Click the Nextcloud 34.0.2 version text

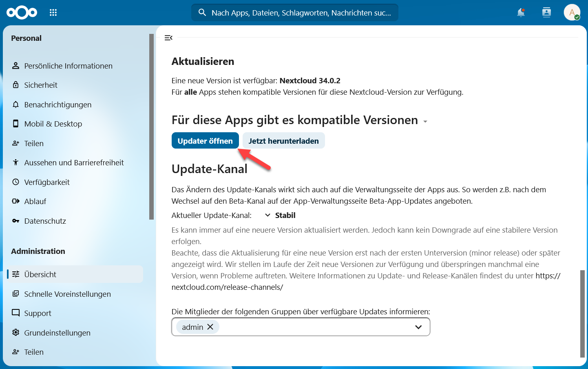pyautogui.click(x=310, y=81)
